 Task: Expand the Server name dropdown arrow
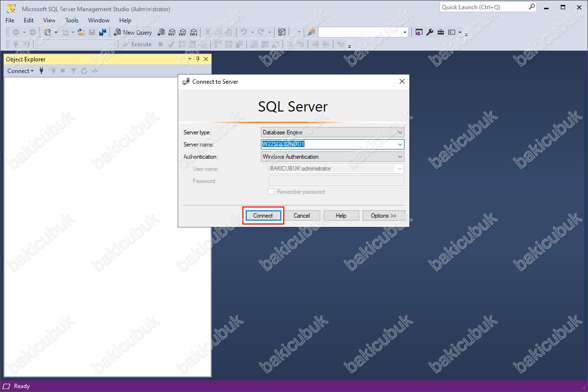click(400, 144)
